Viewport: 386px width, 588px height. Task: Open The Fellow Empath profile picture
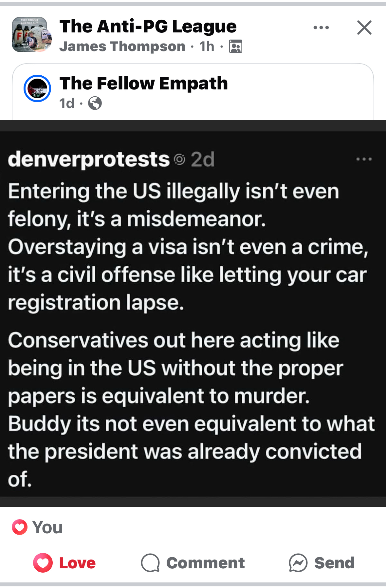[37, 88]
